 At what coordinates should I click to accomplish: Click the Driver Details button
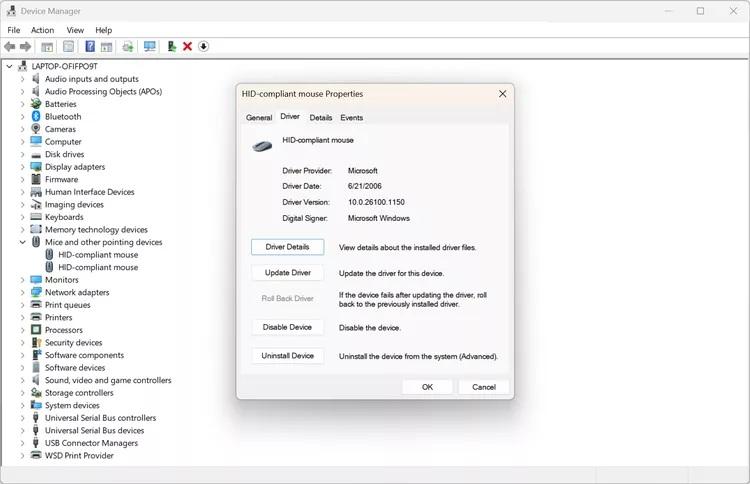pyautogui.click(x=287, y=247)
